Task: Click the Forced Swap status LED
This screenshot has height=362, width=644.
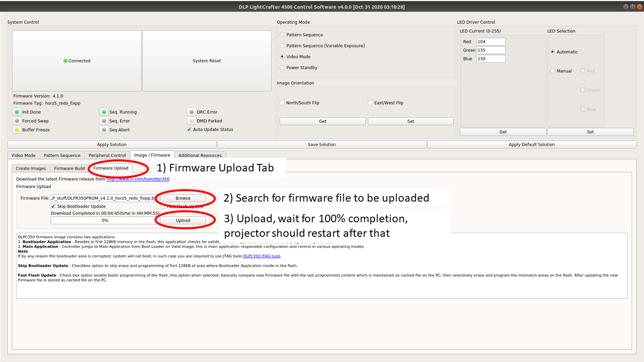Action: coord(17,121)
